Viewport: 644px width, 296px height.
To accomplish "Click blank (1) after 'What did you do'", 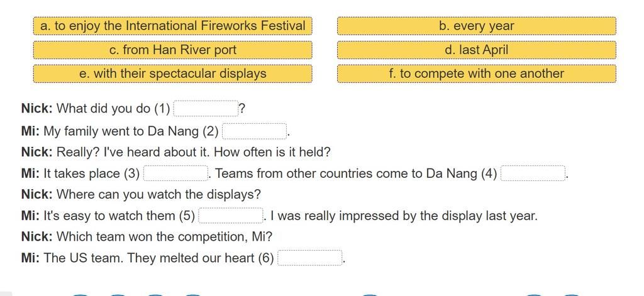I will point(206,109).
